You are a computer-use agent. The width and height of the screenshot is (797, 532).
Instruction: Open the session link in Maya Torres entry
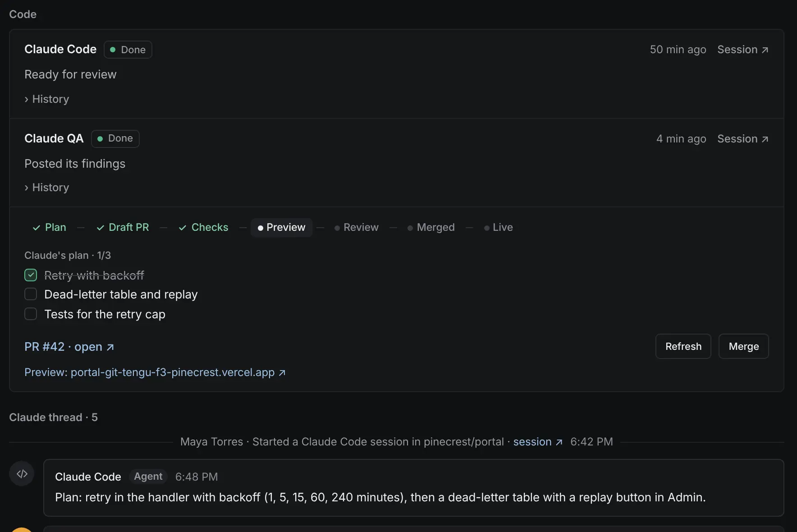click(x=538, y=442)
